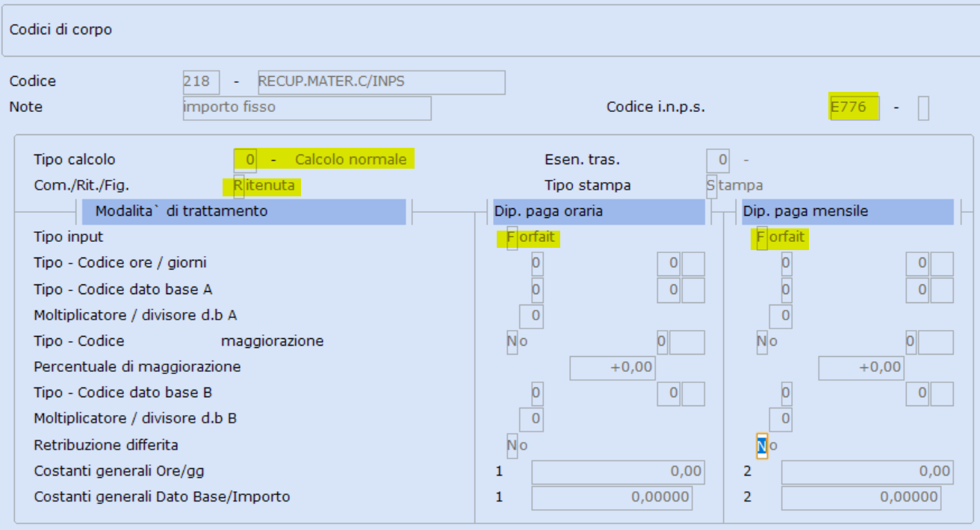This screenshot has width=980, height=530.
Task: Select Tipo input Forfait field under Dip. paga mensile
Action: (x=762, y=238)
